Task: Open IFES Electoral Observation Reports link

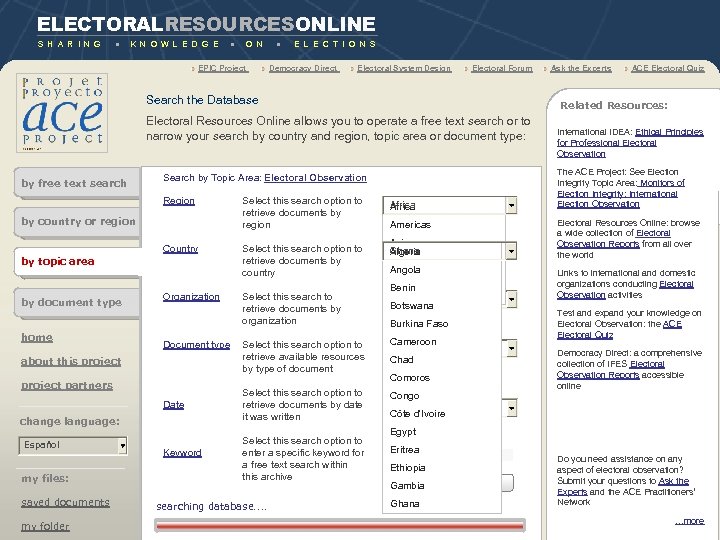Action: (611, 370)
